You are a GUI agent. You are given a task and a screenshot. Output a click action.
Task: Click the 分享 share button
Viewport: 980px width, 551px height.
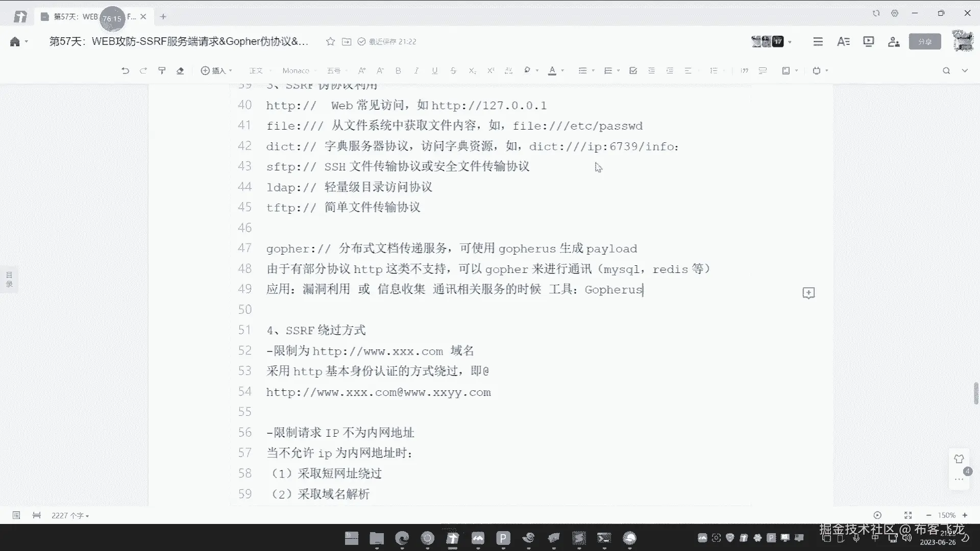tap(924, 41)
